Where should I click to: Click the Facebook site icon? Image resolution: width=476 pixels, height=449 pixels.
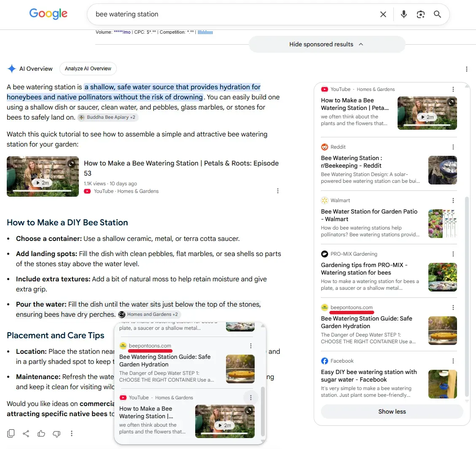pyautogui.click(x=325, y=361)
